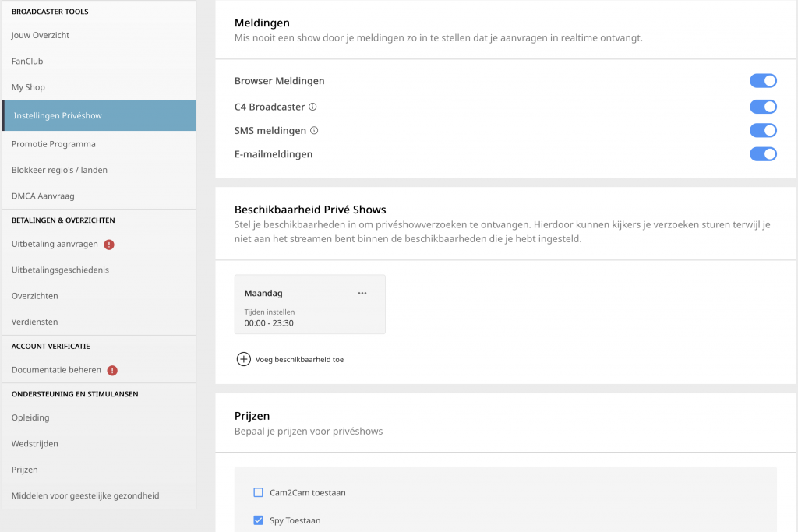The image size is (798, 532).
Task: Uncheck Spy Toestaan checkbox
Action: pos(259,520)
